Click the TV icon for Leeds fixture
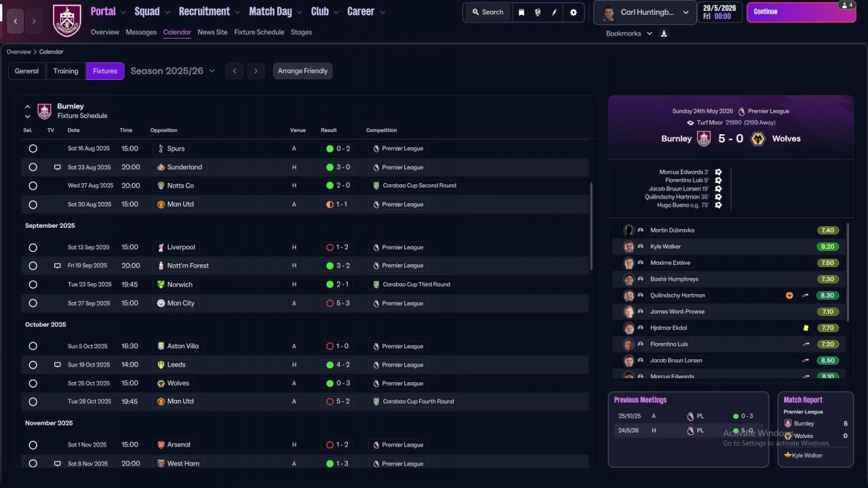868x488 pixels. pyautogui.click(x=58, y=365)
